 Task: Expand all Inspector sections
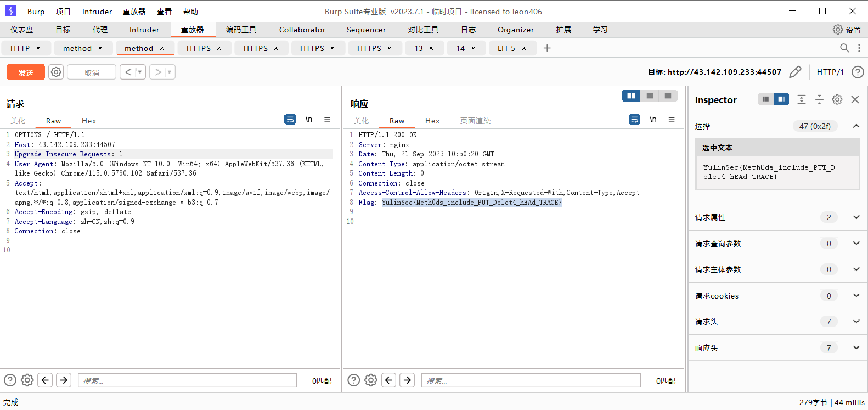(x=802, y=99)
